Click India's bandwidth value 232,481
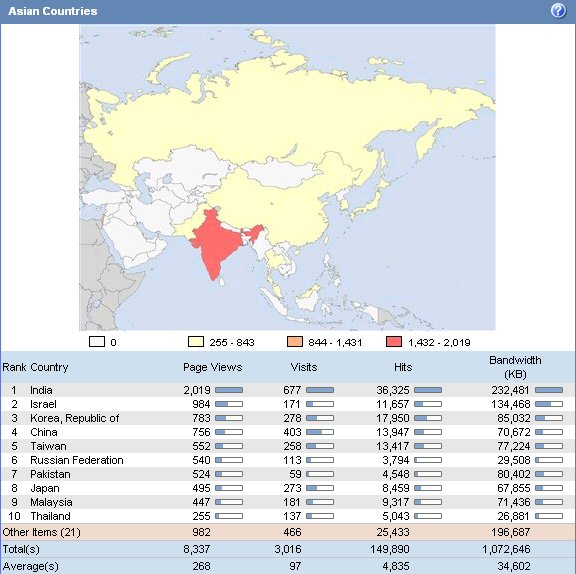Viewport: 576px width, 574px height. click(x=510, y=390)
